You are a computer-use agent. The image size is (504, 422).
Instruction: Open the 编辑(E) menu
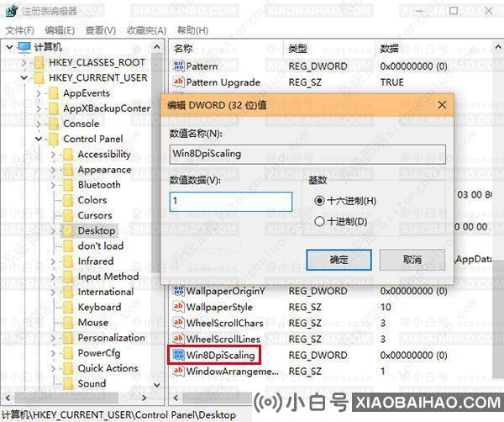[60, 30]
